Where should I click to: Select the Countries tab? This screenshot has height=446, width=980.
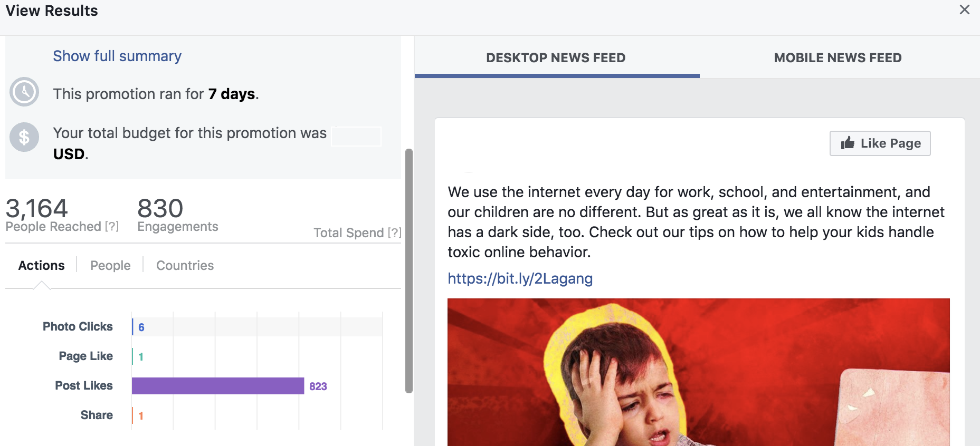click(185, 265)
